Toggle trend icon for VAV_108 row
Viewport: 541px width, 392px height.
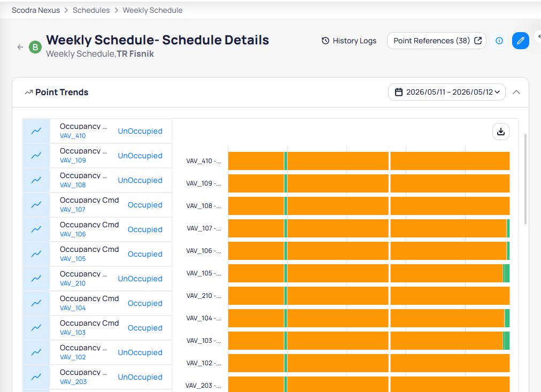[x=36, y=180]
